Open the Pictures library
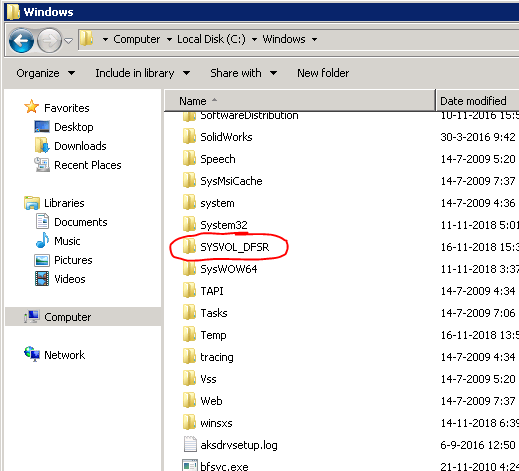 (73, 260)
